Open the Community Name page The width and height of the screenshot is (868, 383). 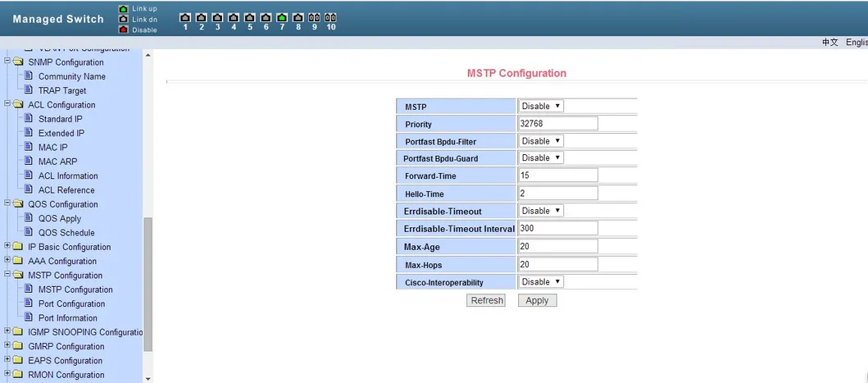72,76
